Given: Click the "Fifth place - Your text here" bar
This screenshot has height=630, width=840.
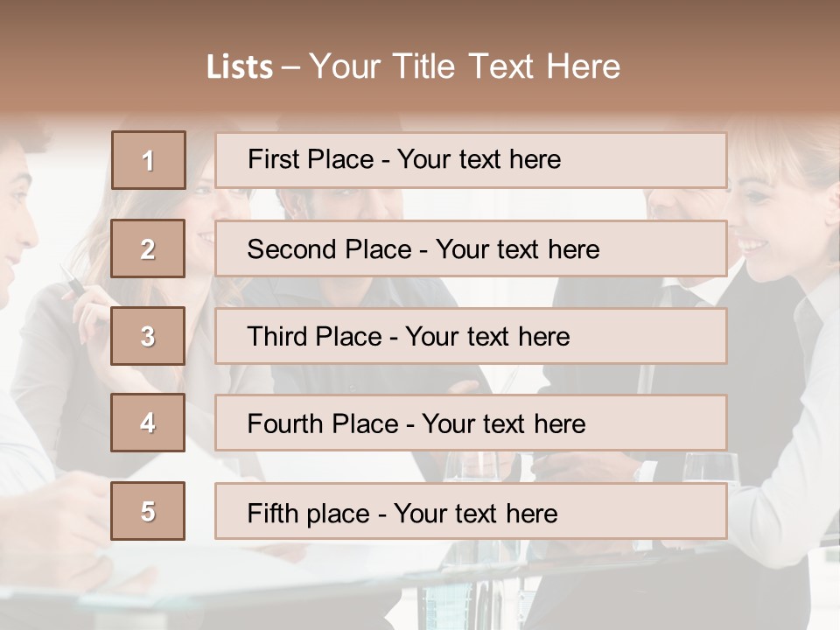Looking at the screenshot, I should tap(471, 512).
